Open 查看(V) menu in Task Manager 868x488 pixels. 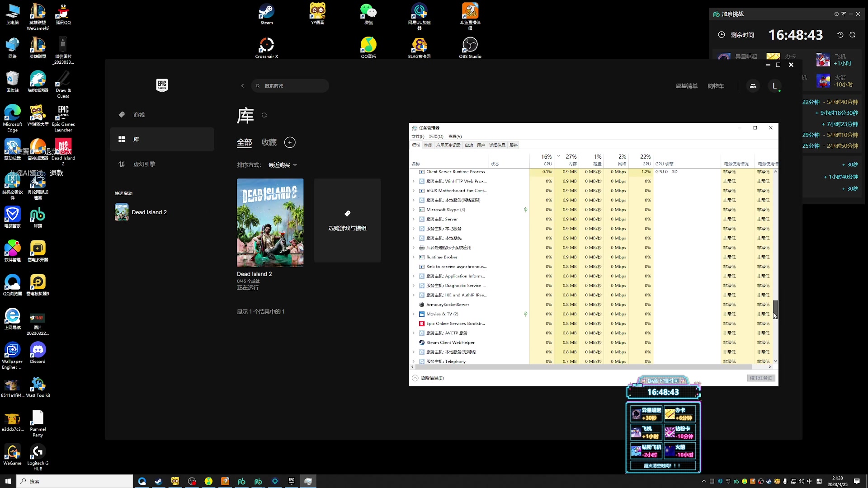455,136
